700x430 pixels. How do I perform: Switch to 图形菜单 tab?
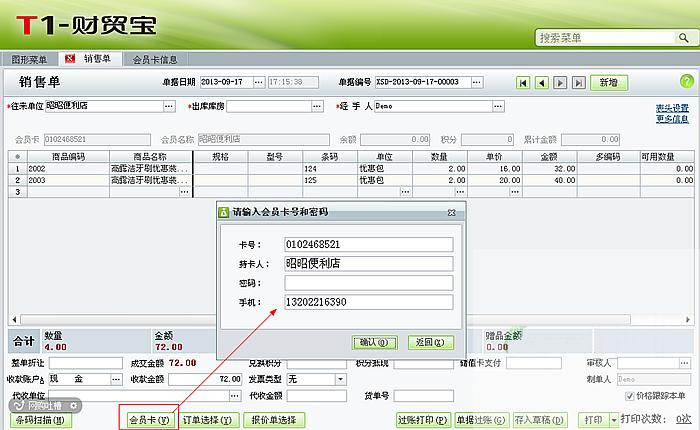(x=29, y=59)
